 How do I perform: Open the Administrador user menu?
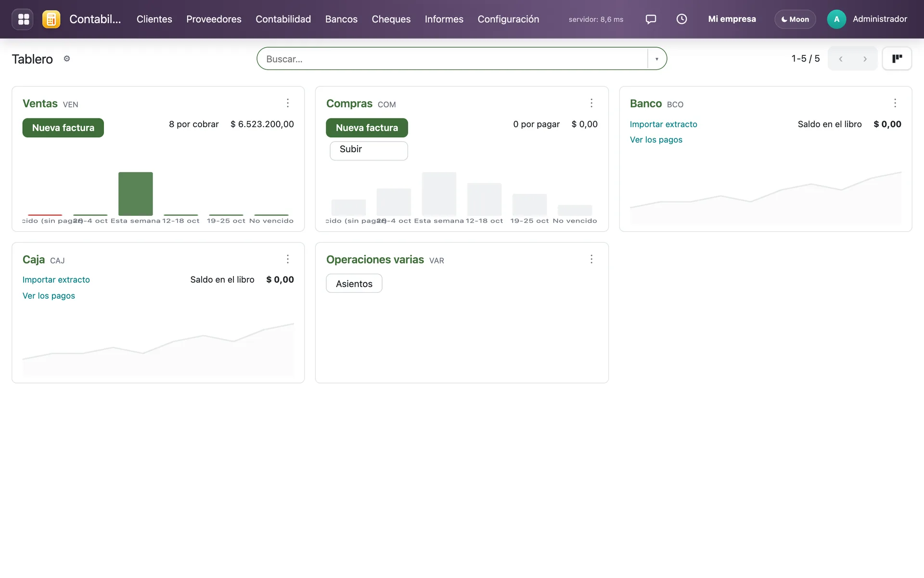[x=867, y=19]
